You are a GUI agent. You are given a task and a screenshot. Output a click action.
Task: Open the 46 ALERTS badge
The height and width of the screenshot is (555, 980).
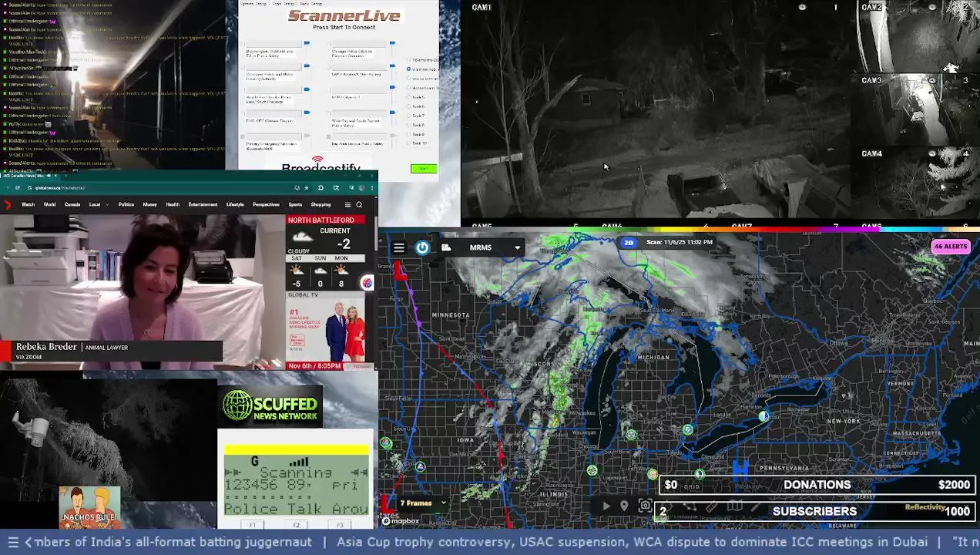click(950, 247)
